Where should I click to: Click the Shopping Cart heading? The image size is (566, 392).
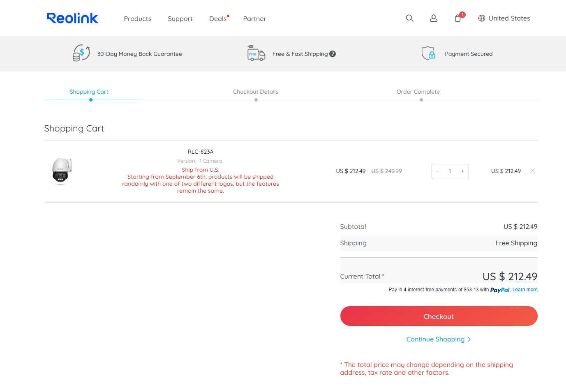pyautogui.click(x=74, y=129)
